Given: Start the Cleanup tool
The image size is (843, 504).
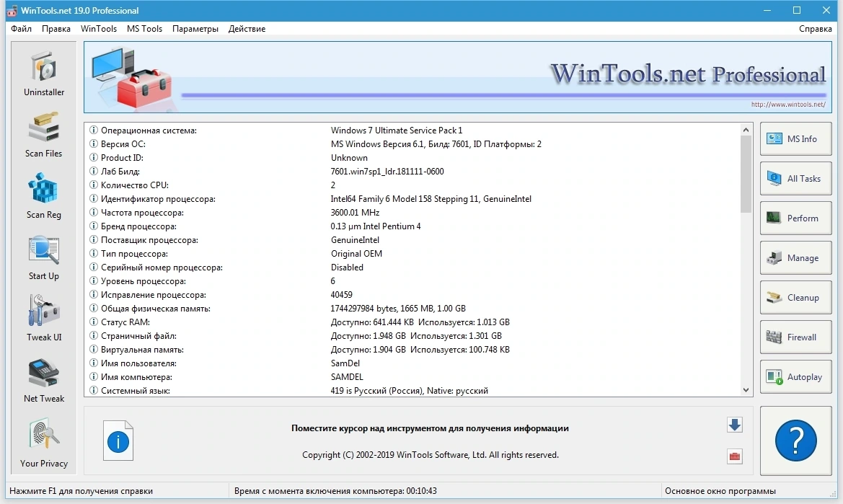Looking at the screenshot, I should [795, 298].
